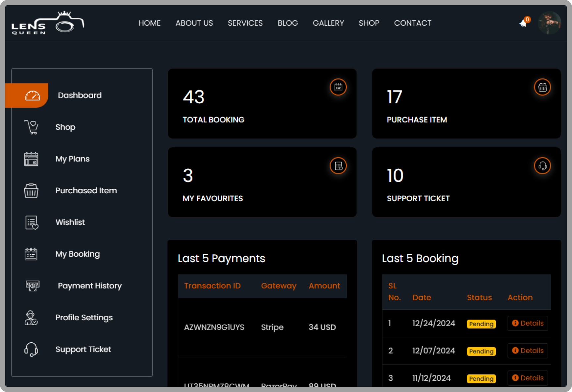The height and width of the screenshot is (392, 572).
Task: Click the Date column header in bookings
Action: tap(422, 297)
